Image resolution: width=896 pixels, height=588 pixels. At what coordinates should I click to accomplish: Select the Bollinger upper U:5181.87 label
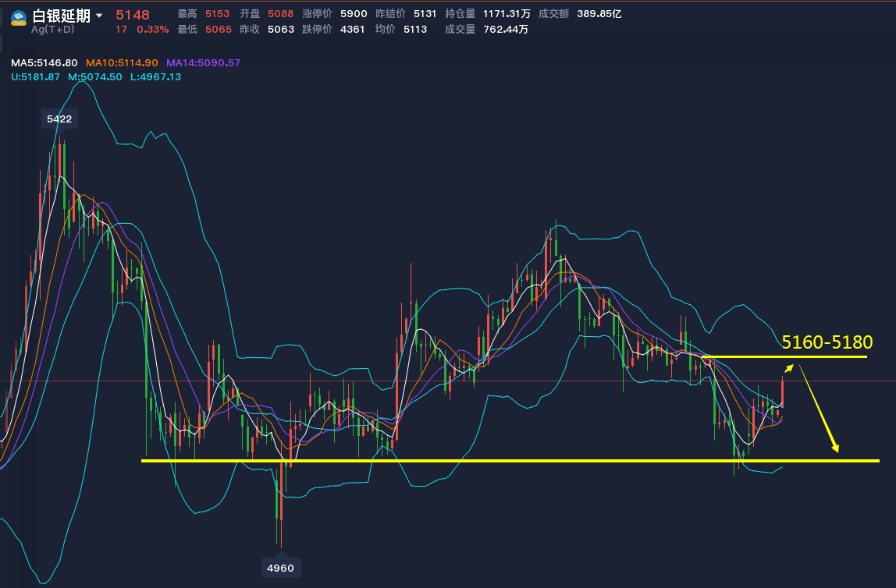pyautogui.click(x=35, y=76)
